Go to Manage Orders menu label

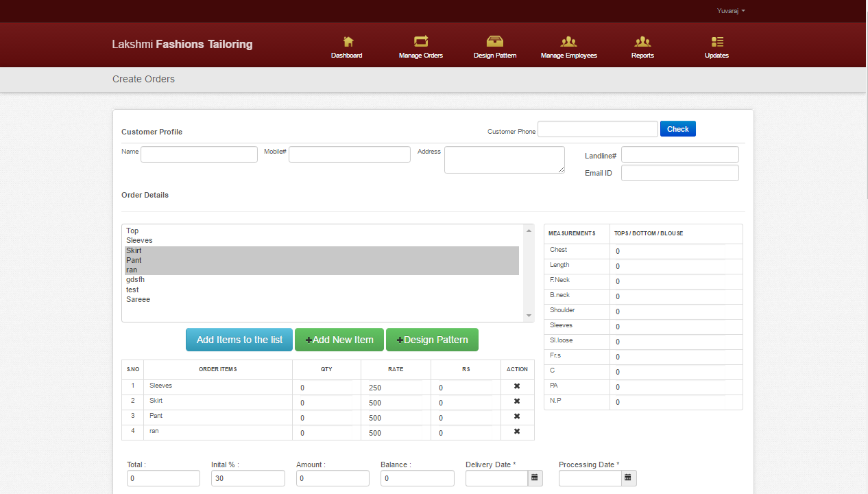click(x=421, y=56)
